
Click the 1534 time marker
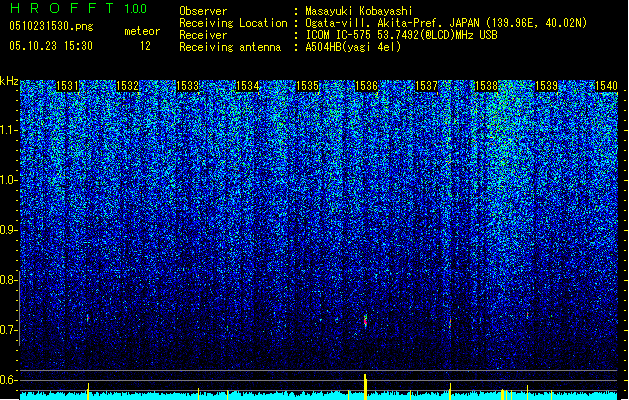point(248,86)
